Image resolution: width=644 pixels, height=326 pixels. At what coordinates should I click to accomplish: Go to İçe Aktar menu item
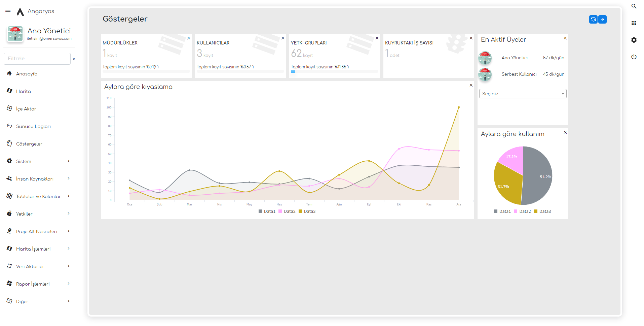(26, 109)
